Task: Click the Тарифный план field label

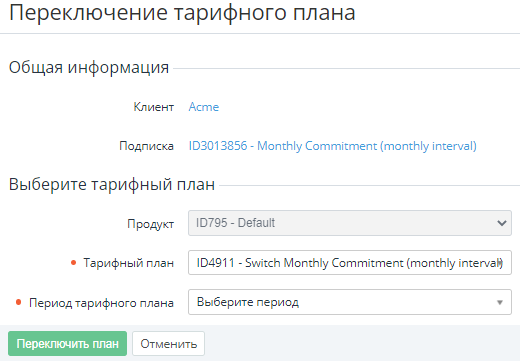Action: click(x=129, y=263)
